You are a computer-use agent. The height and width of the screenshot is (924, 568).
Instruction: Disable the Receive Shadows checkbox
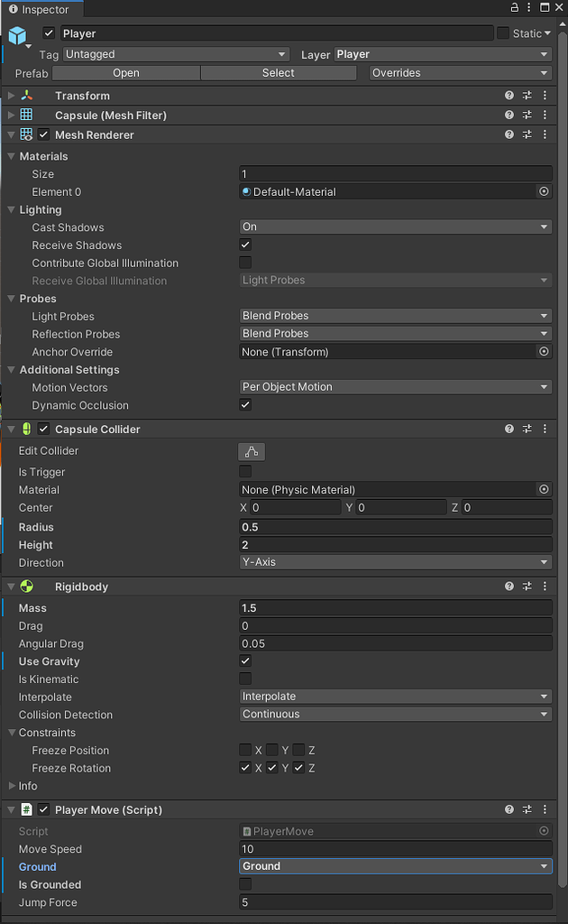click(x=245, y=245)
